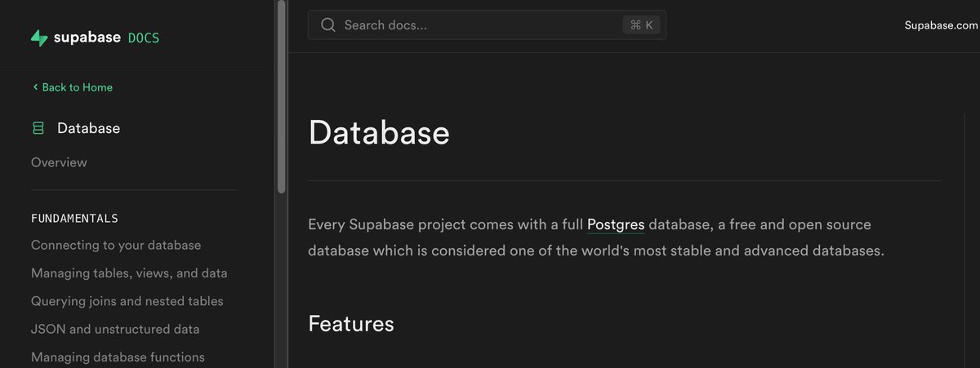Click the back chevron beside Back to Home
This screenshot has height=368, width=980.
coord(35,87)
